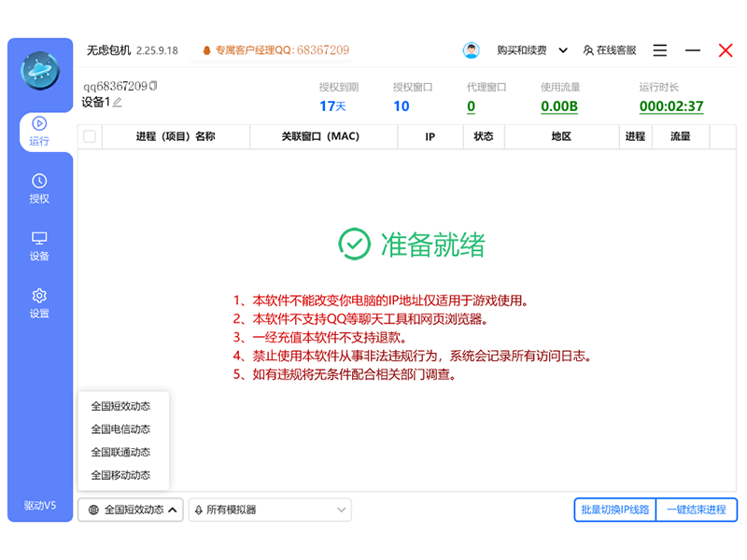This screenshot has width=747, height=560.
Task: Click the app logo at sidebar top
Action: tap(39, 70)
